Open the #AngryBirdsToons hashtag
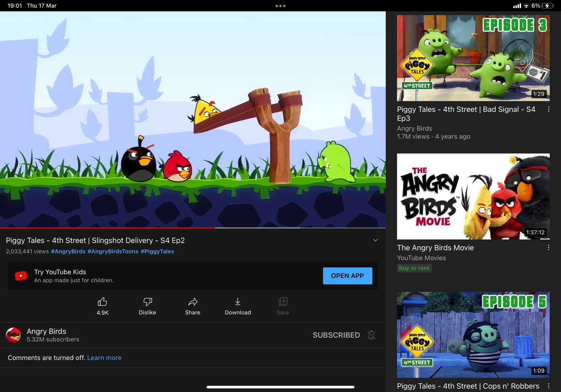 [x=113, y=251]
